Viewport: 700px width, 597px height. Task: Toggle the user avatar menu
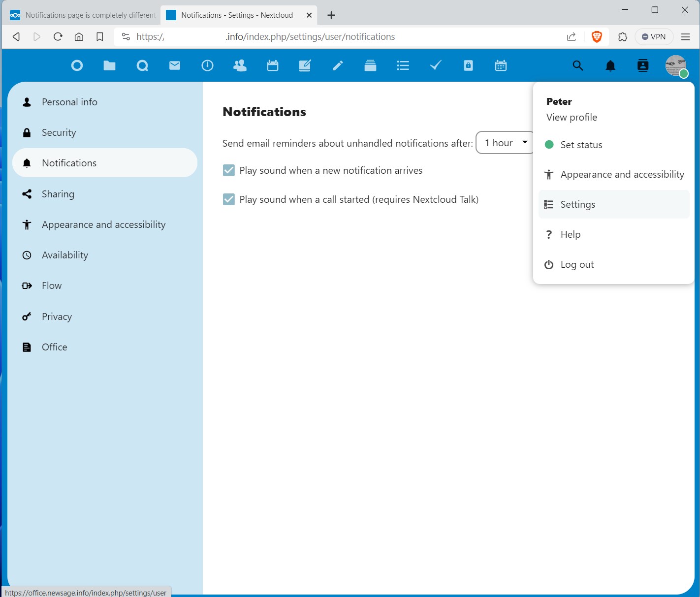click(675, 65)
